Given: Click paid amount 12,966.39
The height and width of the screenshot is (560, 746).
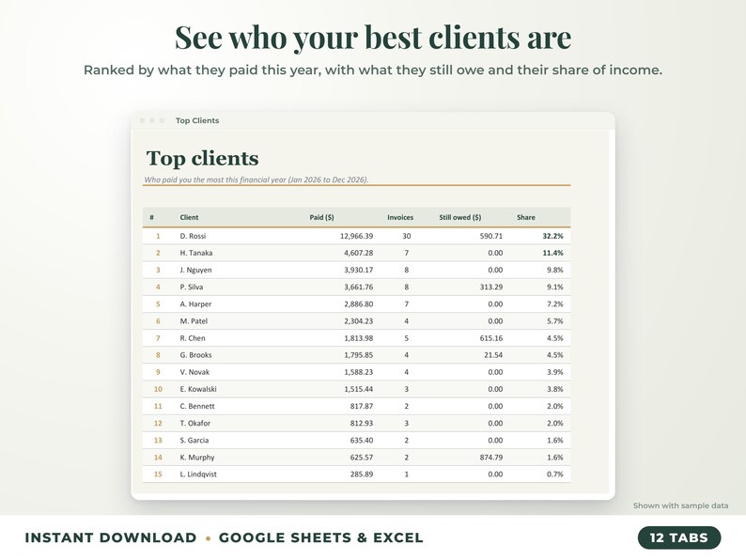Looking at the screenshot, I should click(356, 236).
